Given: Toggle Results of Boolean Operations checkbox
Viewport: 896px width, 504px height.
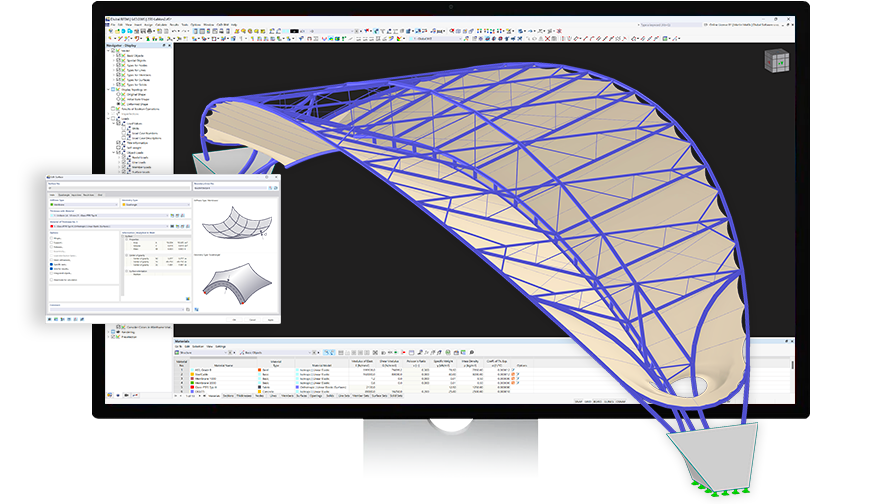Looking at the screenshot, I should point(113,109).
